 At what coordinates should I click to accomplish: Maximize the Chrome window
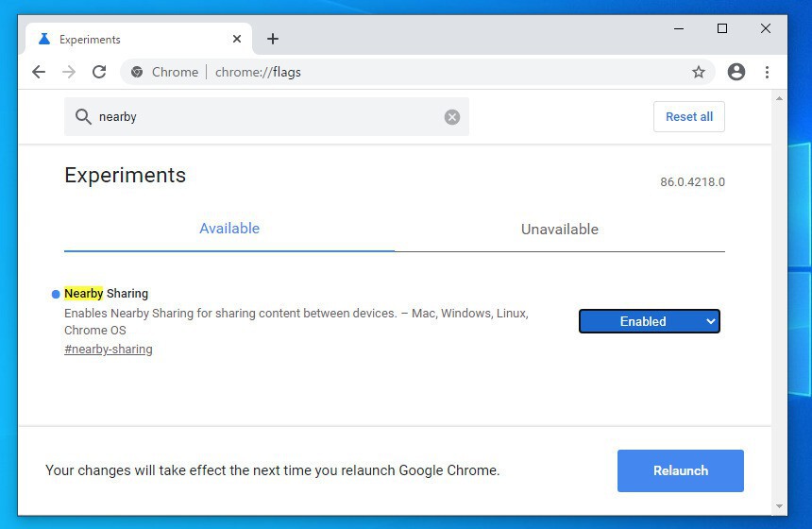click(x=722, y=28)
